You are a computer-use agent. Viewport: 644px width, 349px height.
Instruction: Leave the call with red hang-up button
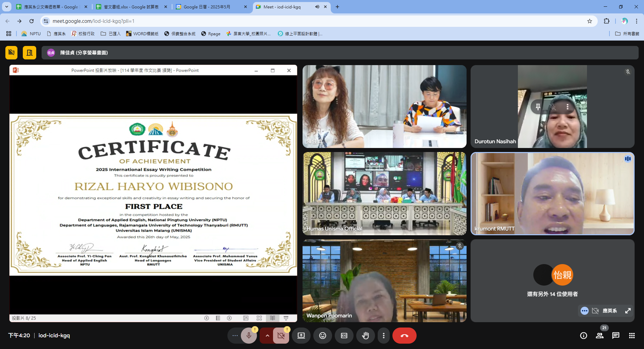pyautogui.click(x=405, y=336)
